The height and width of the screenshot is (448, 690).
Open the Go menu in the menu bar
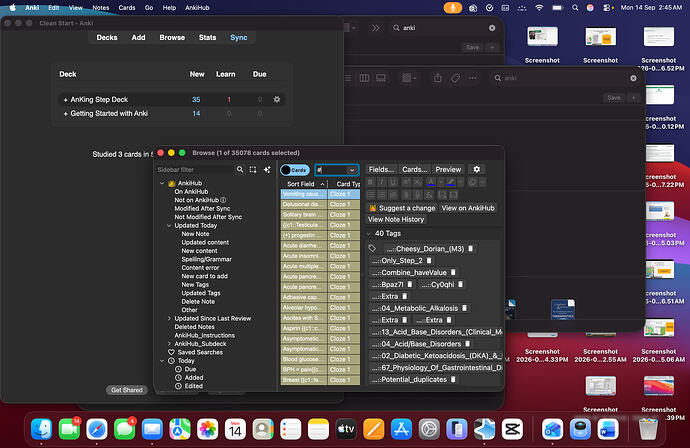pos(149,7)
